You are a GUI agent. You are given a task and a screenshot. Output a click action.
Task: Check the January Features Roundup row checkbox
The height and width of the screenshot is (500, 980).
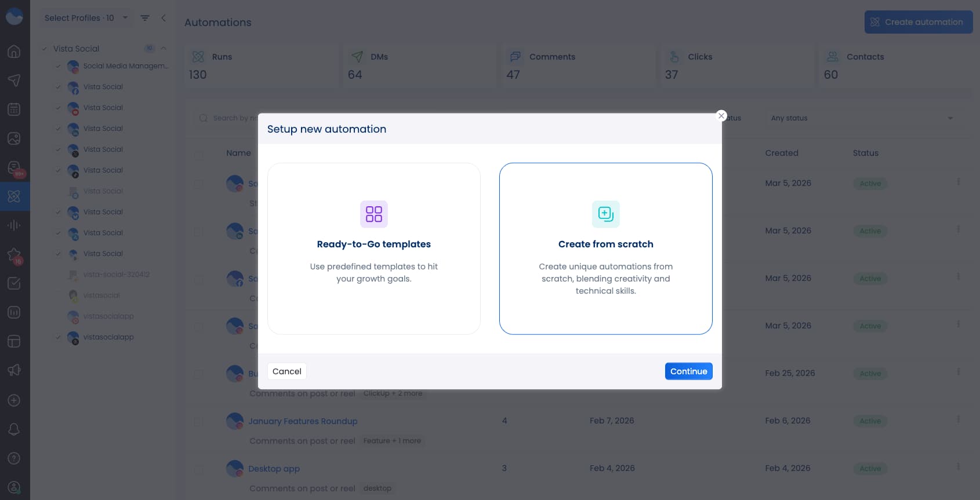point(198,422)
